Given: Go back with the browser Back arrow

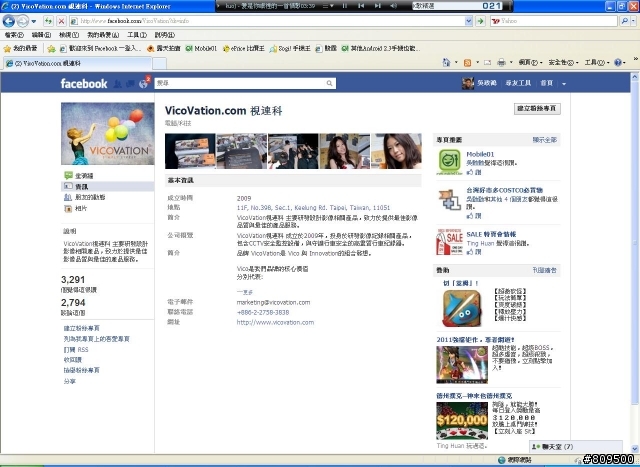Looking at the screenshot, I should pos(9,21).
